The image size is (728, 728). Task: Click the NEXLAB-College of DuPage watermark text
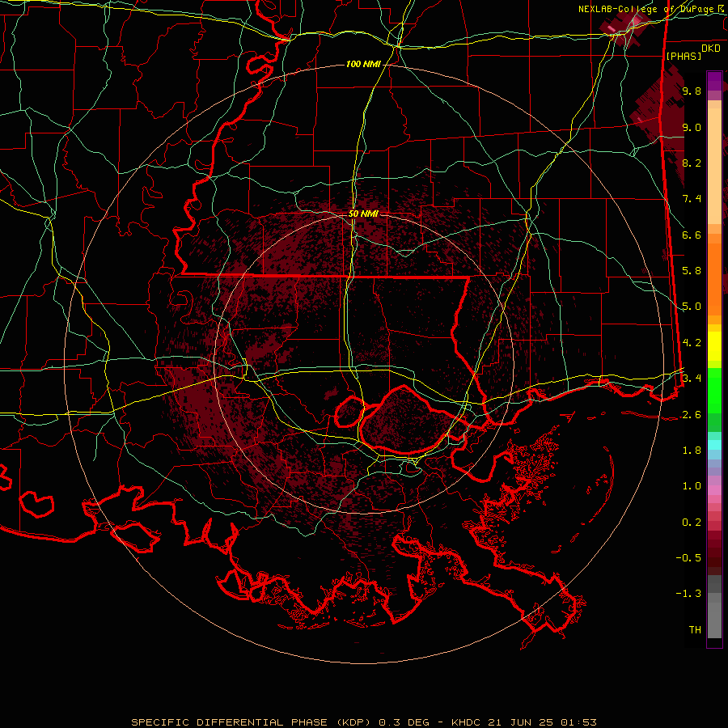[x=648, y=9]
